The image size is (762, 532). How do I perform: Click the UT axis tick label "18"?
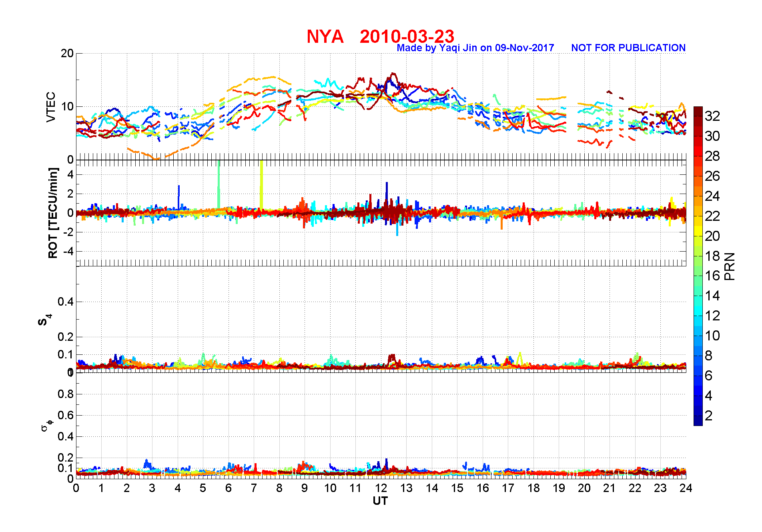533,488
